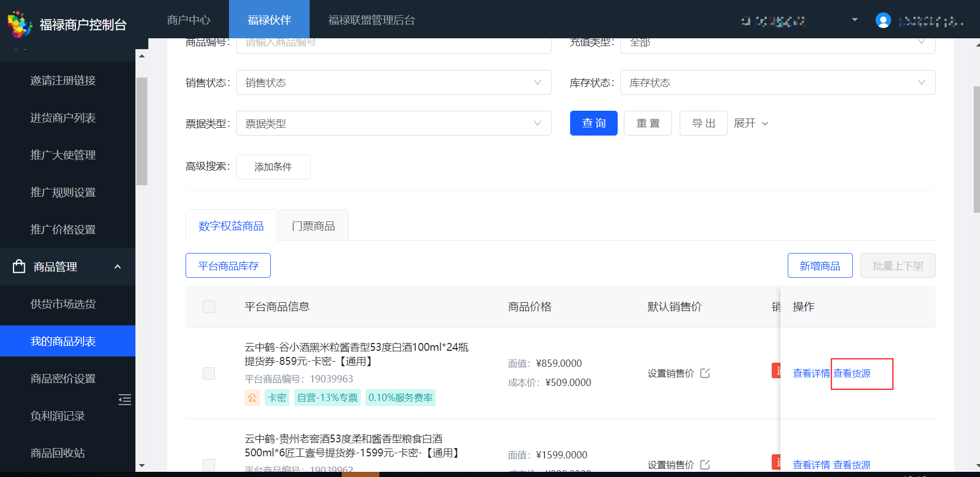Check the 云中鹤-谷小酒 product row checkbox
This screenshot has width=980, height=477.
[x=209, y=374]
